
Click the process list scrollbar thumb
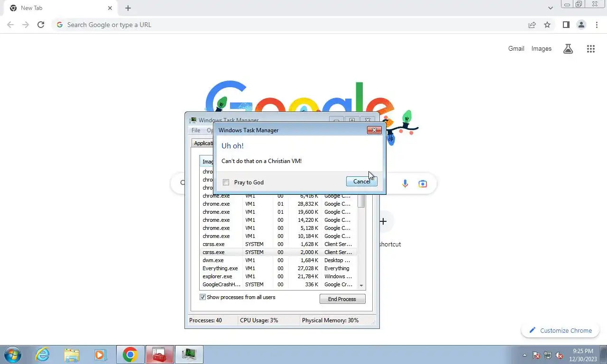coord(361,201)
